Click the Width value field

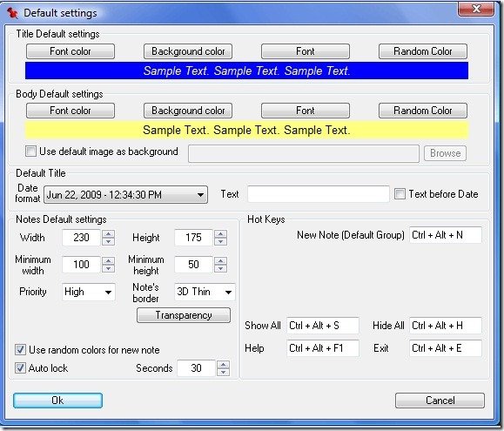pyautogui.click(x=81, y=238)
